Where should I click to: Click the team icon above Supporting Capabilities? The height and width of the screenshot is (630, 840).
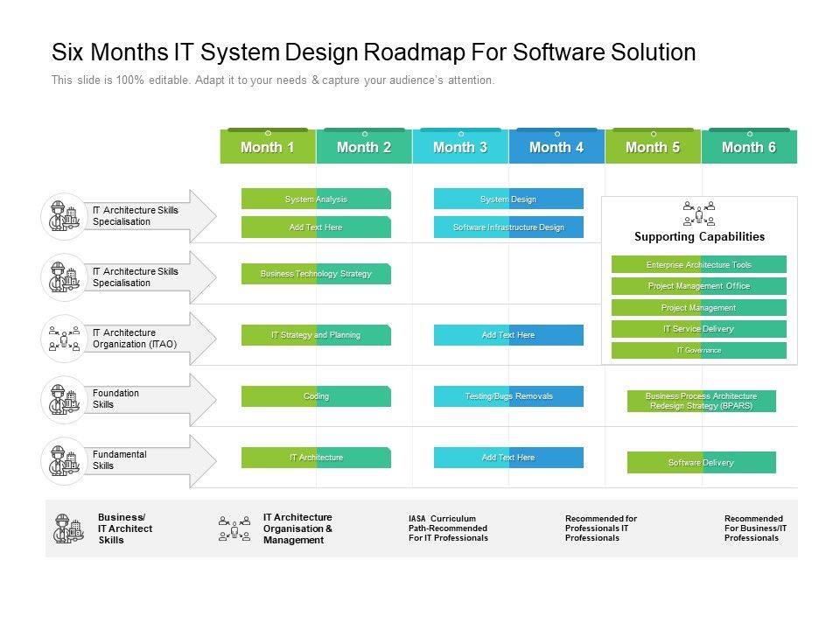(x=698, y=213)
